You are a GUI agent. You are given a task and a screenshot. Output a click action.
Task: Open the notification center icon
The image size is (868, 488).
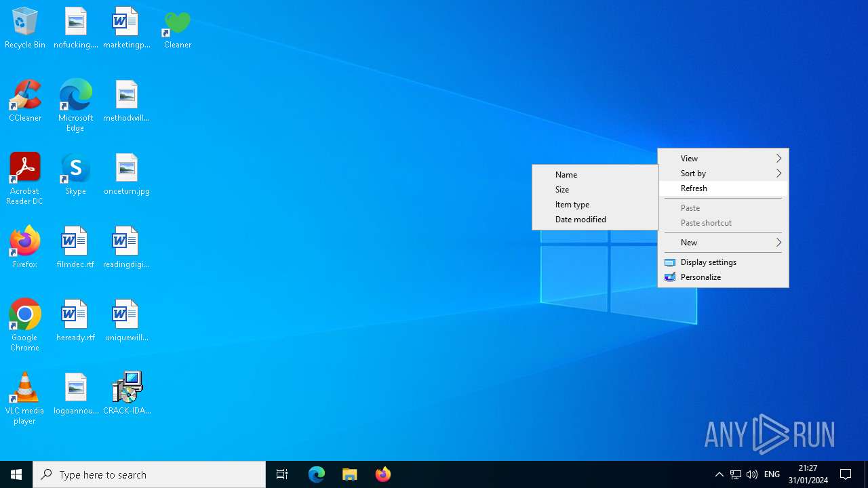point(846,474)
